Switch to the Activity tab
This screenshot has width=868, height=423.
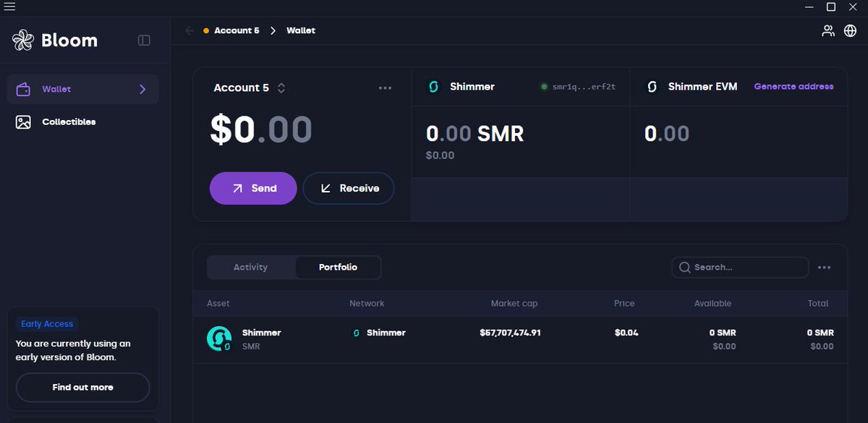tap(251, 268)
